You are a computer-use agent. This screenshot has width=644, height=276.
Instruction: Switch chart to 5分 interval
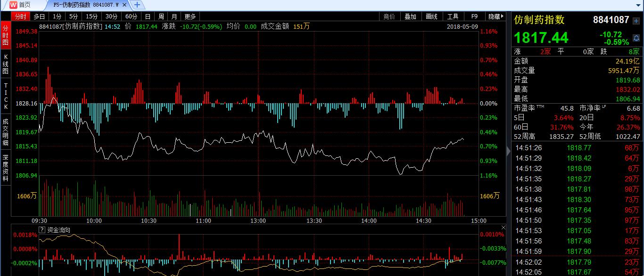click(74, 16)
